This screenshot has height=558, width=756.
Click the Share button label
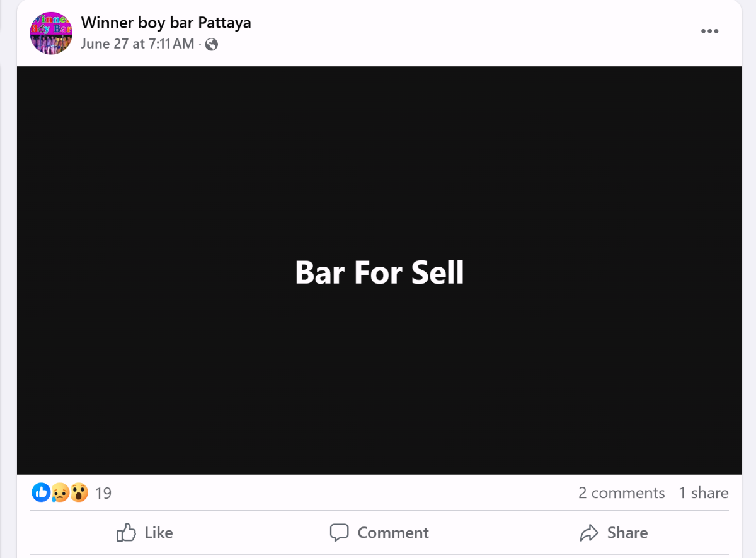627,533
